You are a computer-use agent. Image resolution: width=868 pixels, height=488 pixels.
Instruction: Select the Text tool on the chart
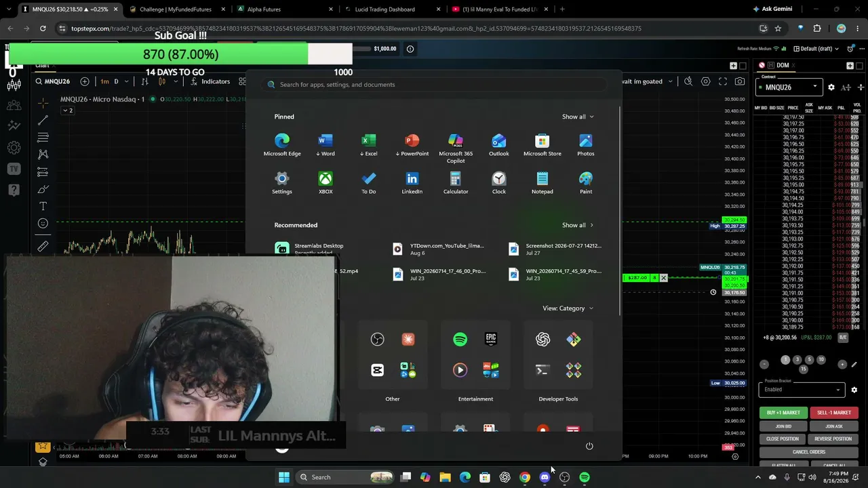point(43,206)
